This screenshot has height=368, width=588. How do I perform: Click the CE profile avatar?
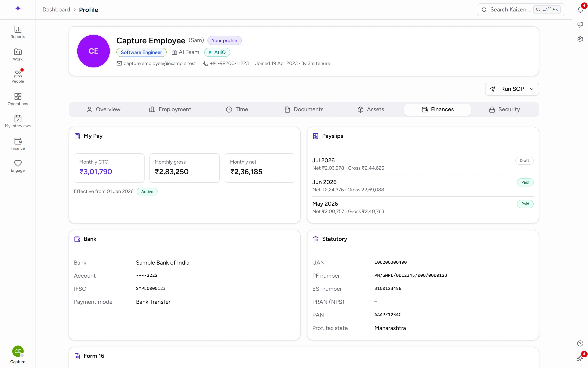click(x=93, y=51)
